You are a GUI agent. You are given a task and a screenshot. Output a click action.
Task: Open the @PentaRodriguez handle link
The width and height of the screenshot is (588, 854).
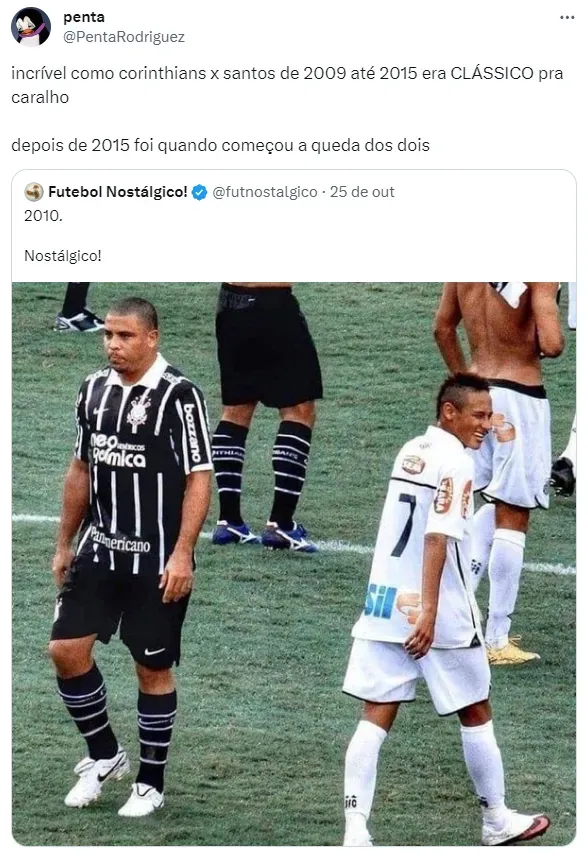click(x=124, y=36)
